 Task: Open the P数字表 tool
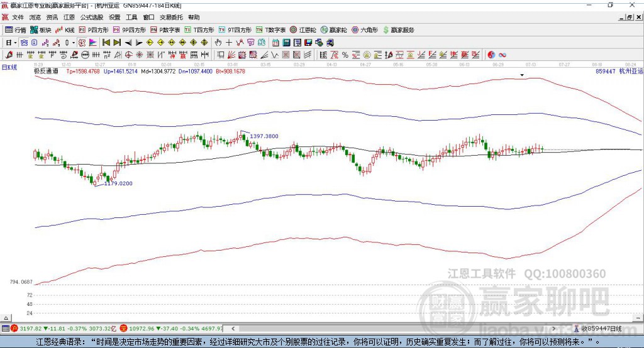(x=165, y=30)
